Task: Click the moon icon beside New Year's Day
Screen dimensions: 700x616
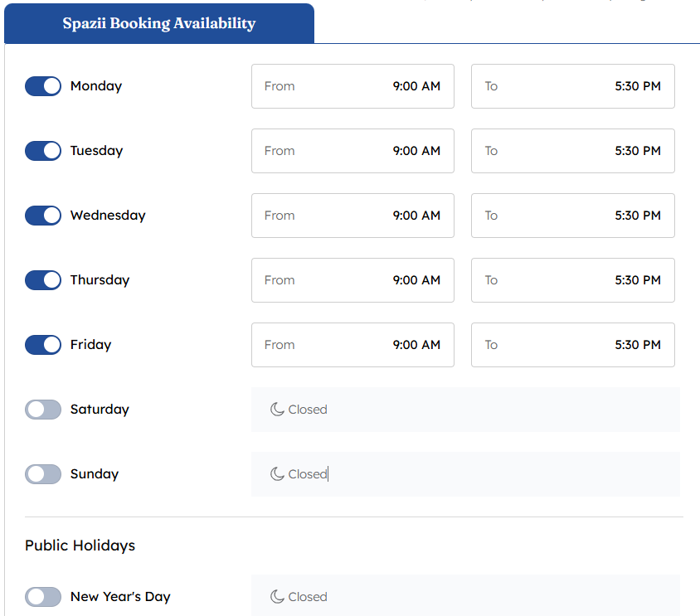Action: 277,597
